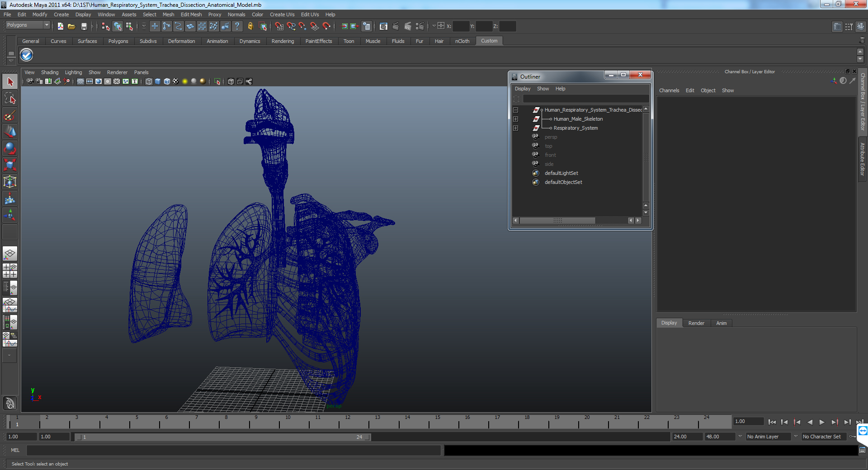Save the scene with the disk icon
The image size is (868, 470).
84,26
